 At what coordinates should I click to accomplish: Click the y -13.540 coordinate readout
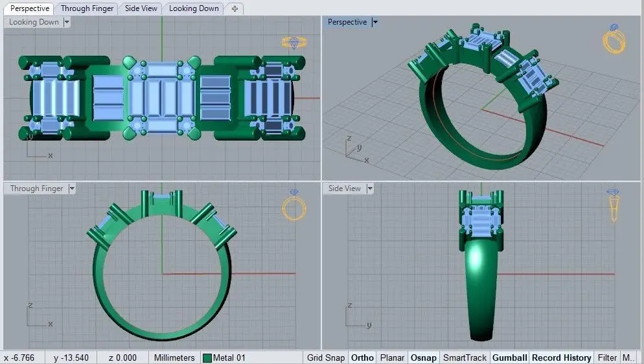click(71, 358)
